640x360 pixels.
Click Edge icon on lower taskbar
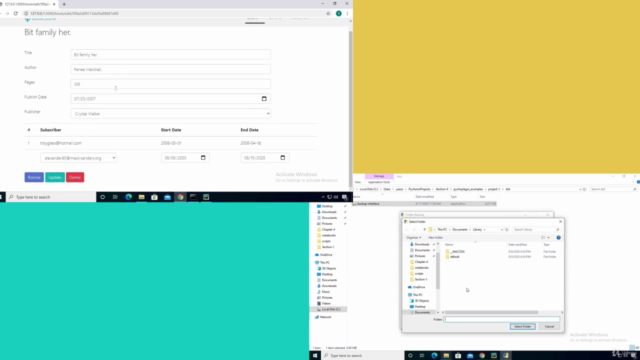[434, 356]
